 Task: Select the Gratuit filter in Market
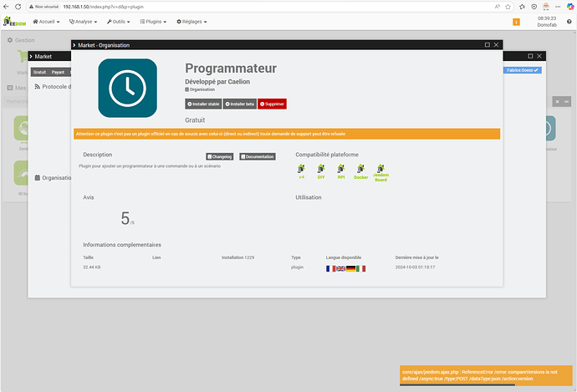tap(39, 72)
